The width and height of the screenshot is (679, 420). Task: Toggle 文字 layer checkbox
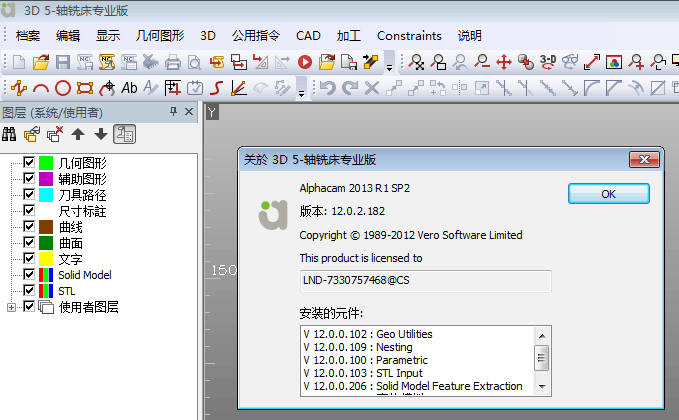pos(29,258)
